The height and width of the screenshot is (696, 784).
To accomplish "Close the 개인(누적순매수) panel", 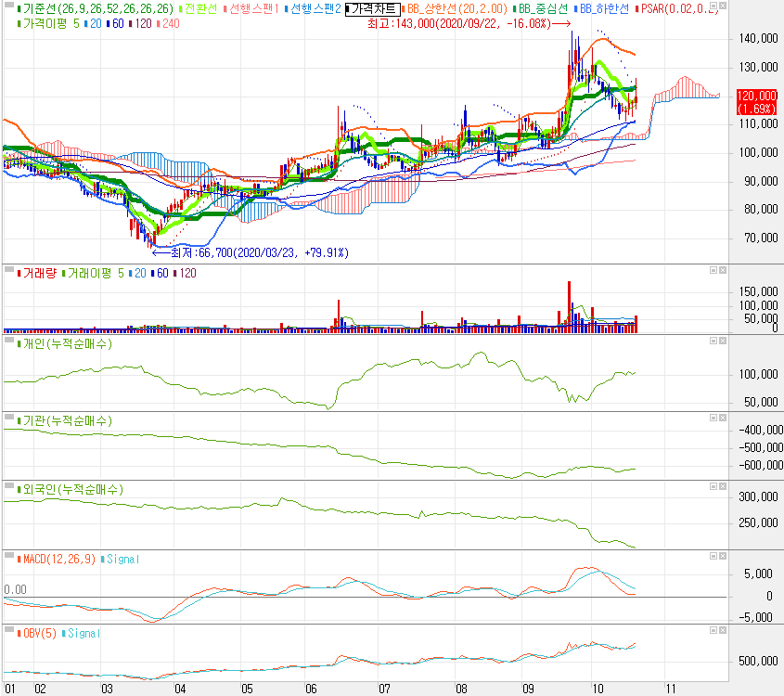I will click(x=723, y=341).
